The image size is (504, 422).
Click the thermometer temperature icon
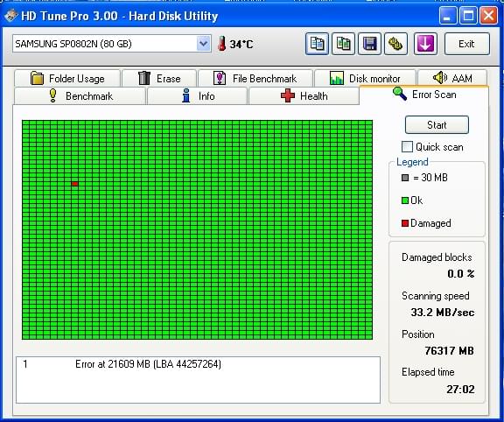[221, 44]
